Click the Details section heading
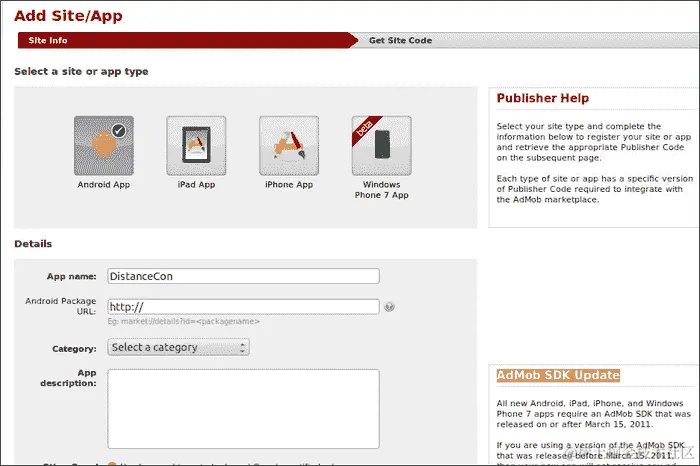 click(x=33, y=244)
